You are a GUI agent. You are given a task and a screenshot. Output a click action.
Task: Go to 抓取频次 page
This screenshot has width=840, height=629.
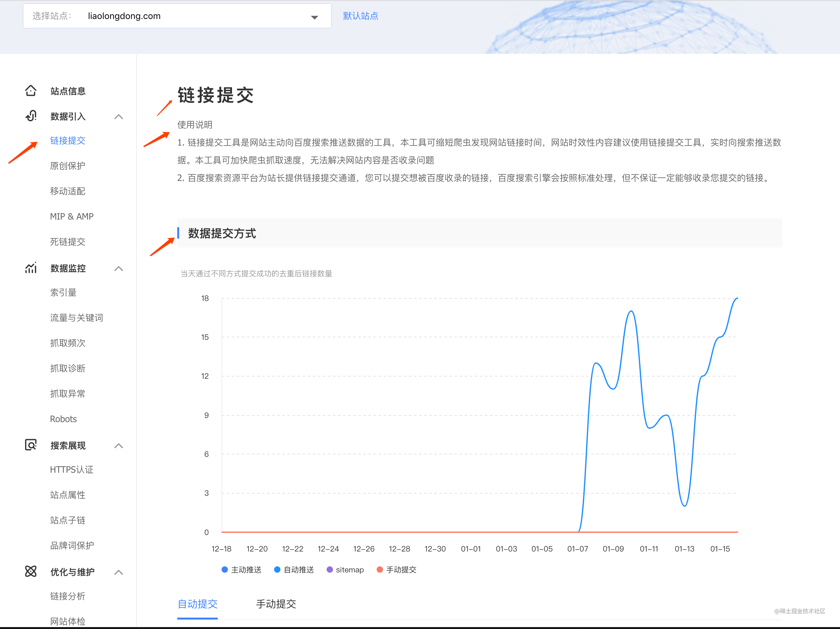pos(68,343)
